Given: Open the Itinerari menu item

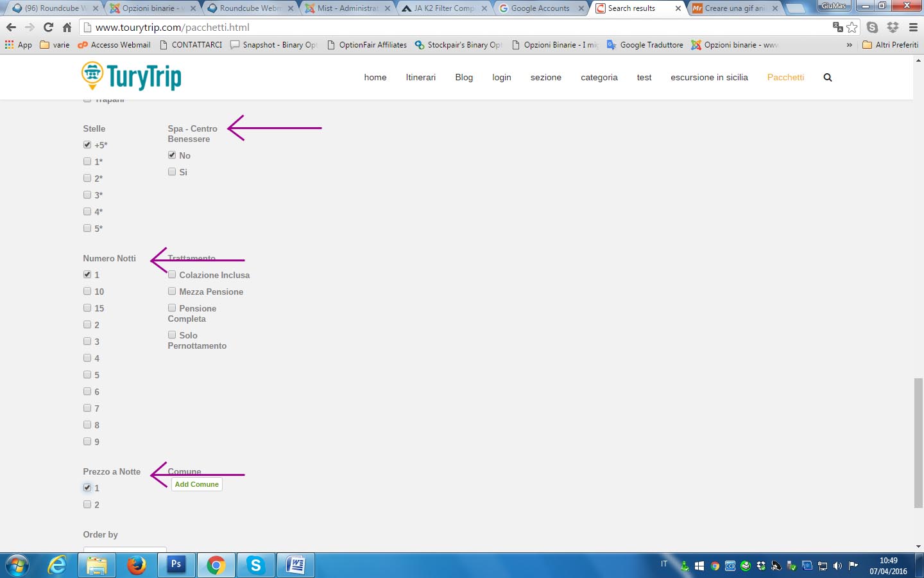Looking at the screenshot, I should tap(421, 77).
